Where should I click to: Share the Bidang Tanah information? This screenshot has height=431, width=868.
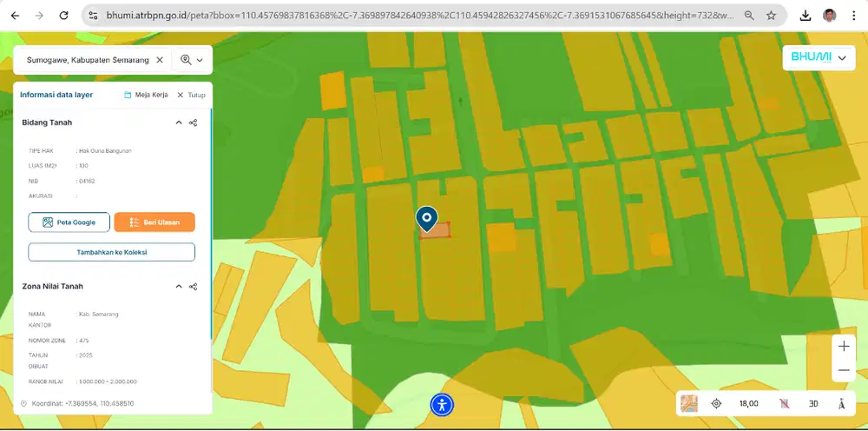tap(193, 123)
